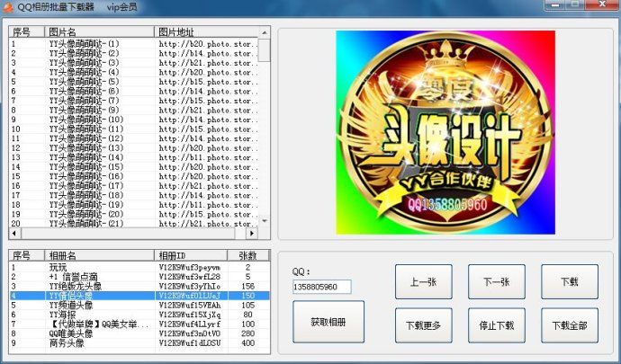Select image row YY头像萌萌哒-(16)
The height and width of the screenshot is (364, 621).
pos(134,177)
